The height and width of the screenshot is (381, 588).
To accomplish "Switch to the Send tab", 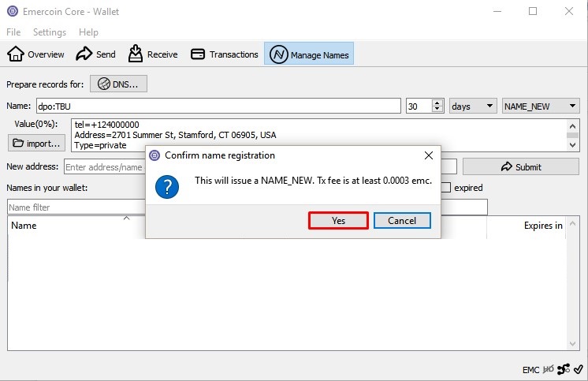I will [95, 54].
